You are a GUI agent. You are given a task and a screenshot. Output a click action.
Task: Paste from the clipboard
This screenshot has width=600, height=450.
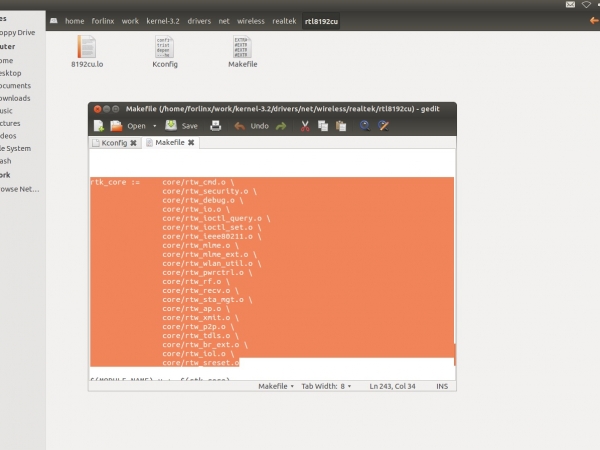[x=340, y=126]
